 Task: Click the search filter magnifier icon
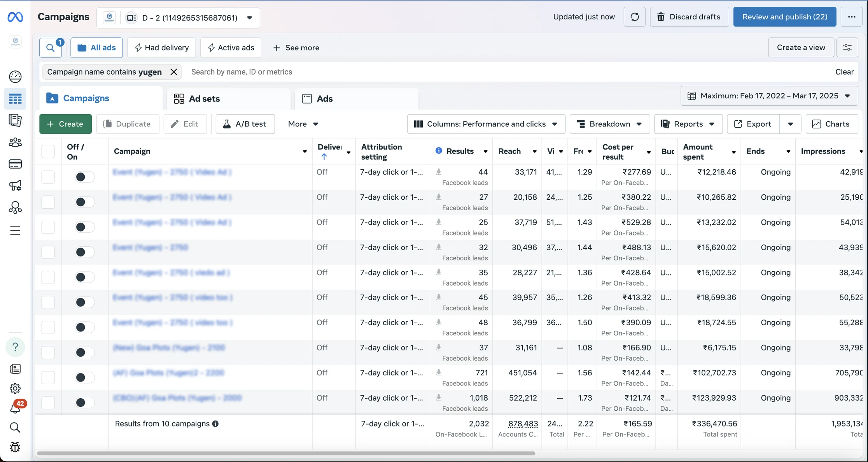pyautogui.click(x=51, y=48)
